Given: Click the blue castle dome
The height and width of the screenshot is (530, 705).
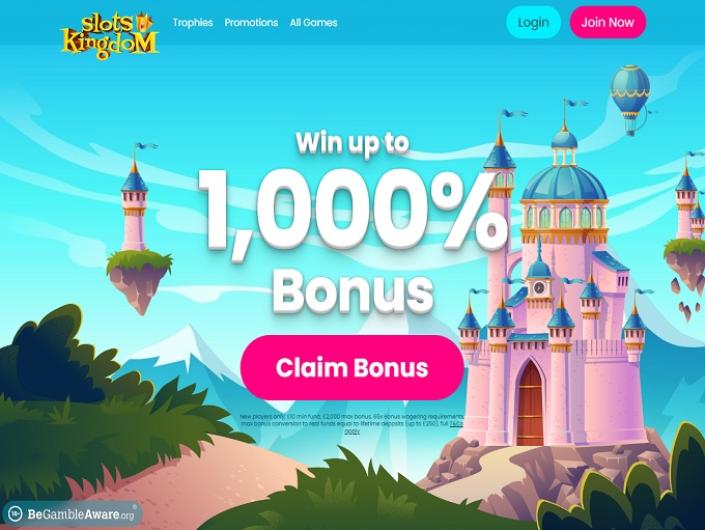Looking at the screenshot, I should coord(564,182).
